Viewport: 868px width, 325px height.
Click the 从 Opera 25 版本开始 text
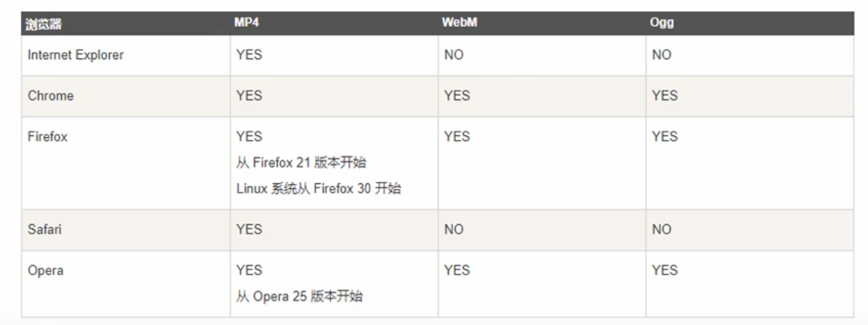[x=300, y=297]
